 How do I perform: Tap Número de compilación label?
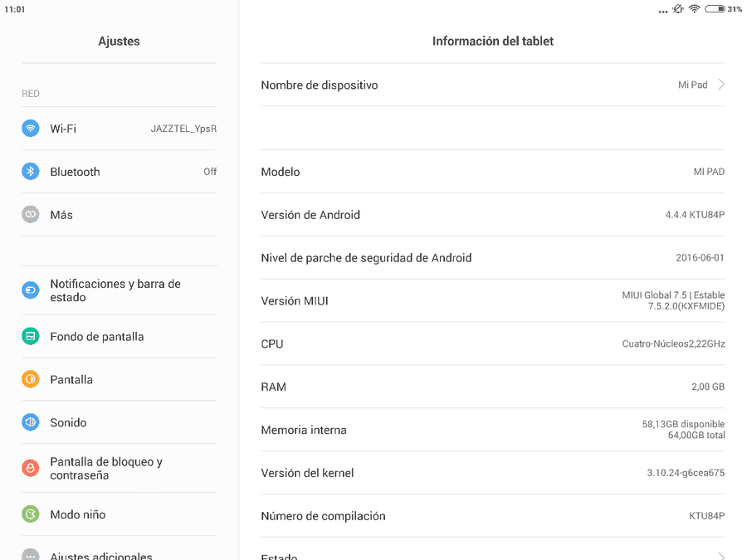[x=323, y=516]
